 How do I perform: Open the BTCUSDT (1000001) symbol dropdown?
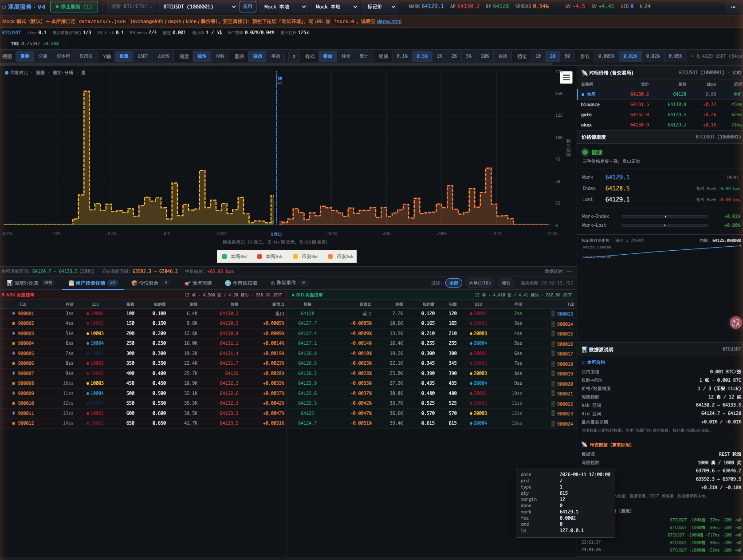point(199,7)
